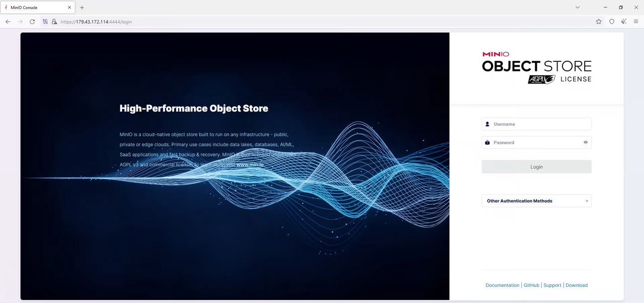Viewport: 644px width, 303px height.
Task: Toggle password visibility eye icon
Action: [586, 143]
